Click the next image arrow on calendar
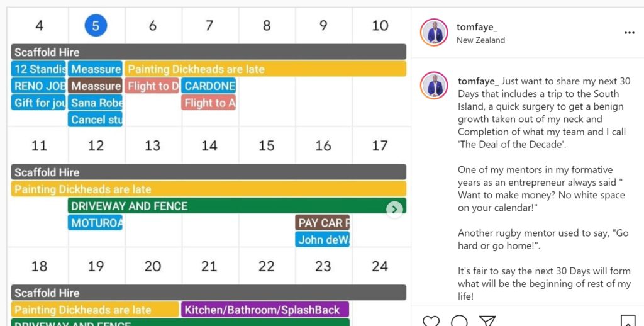Image resolution: width=644 pixels, height=326 pixels. [394, 209]
